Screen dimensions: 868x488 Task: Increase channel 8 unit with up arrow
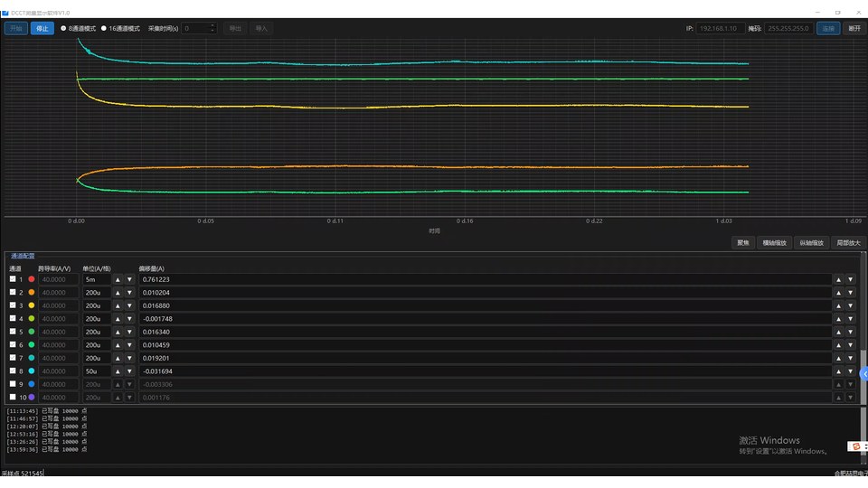118,371
